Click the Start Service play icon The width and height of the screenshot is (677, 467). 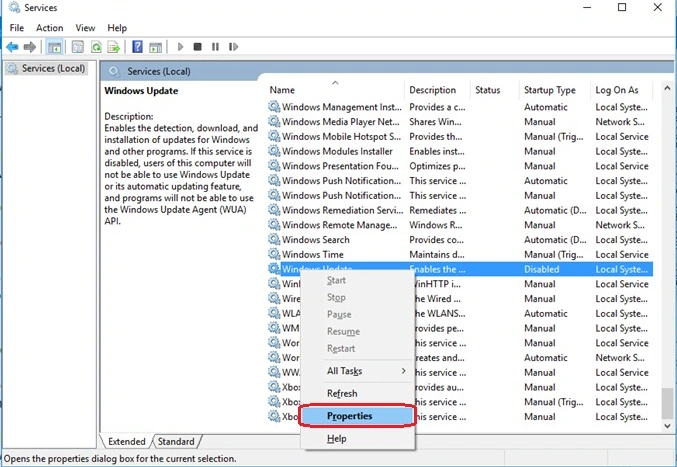(x=180, y=47)
